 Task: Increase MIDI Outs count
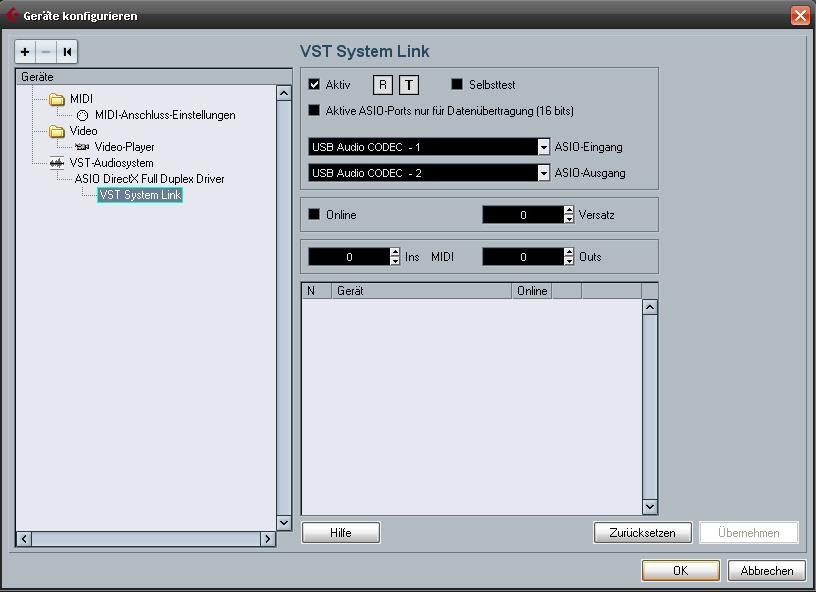point(569,252)
